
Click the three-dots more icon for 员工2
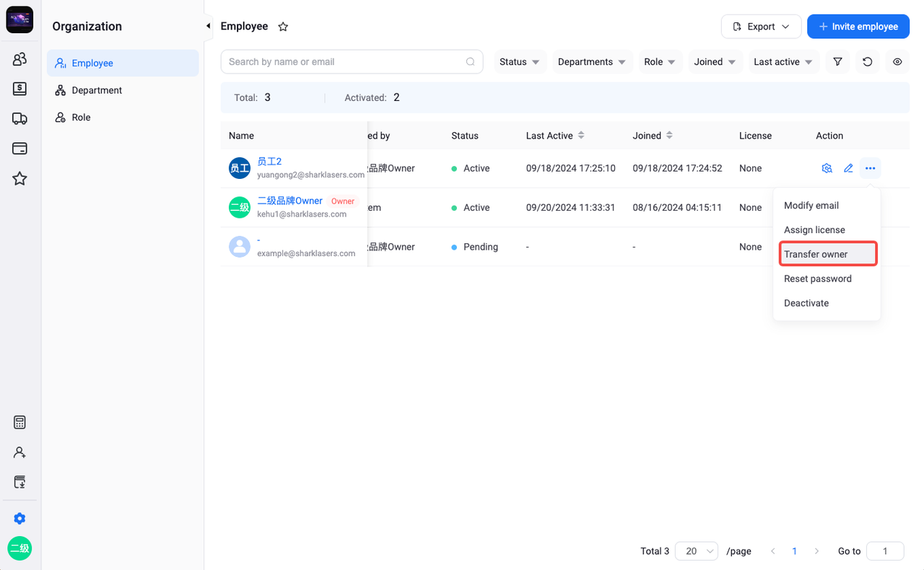coord(870,168)
